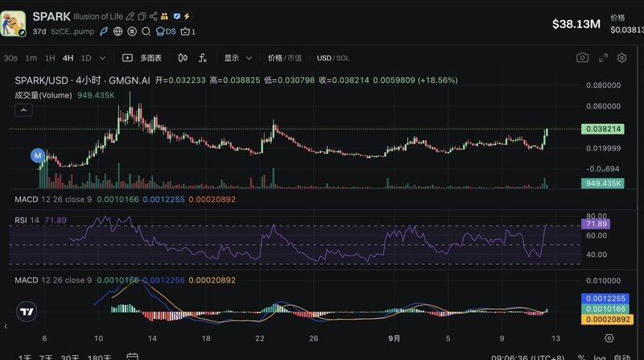Click the blue feather icon beside contract address
Screen dimensions: 644x360
click(x=104, y=31)
